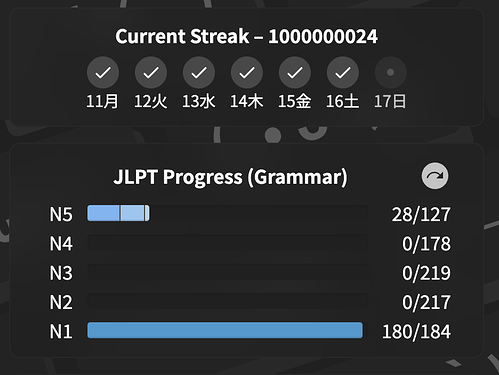
Task: Click the N1 level label
Action: (61, 332)
